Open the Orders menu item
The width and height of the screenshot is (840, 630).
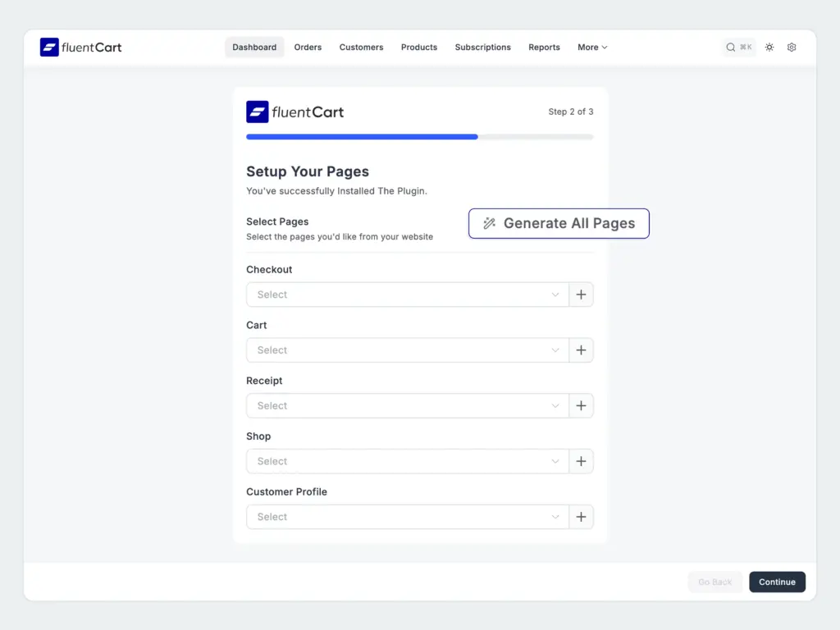308,47
